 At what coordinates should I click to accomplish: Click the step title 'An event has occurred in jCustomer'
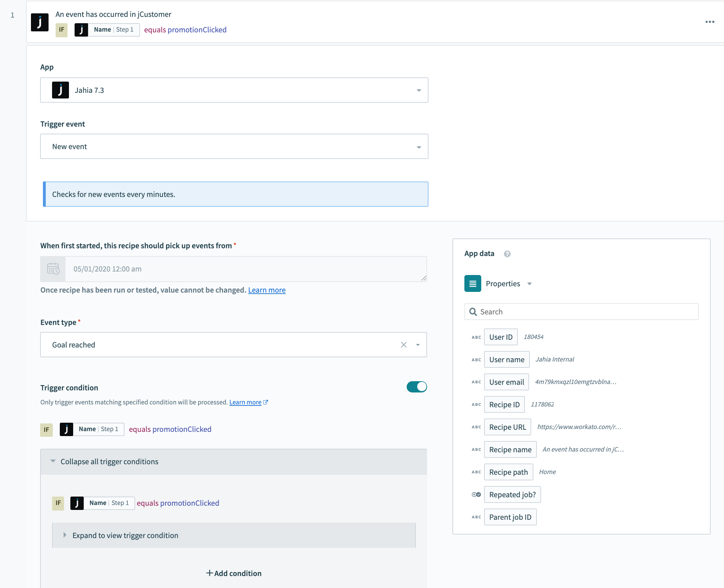pos(113,14)
